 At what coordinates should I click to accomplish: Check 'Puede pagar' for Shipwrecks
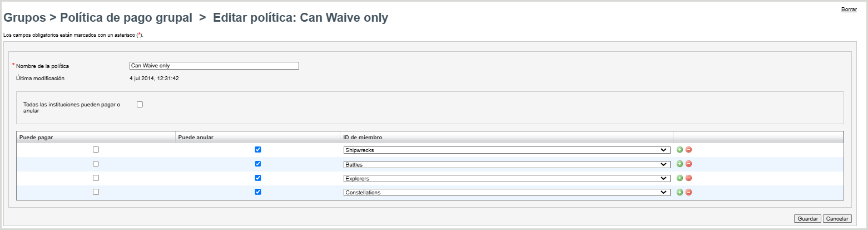pyautogui.click(x=96, y=149)
